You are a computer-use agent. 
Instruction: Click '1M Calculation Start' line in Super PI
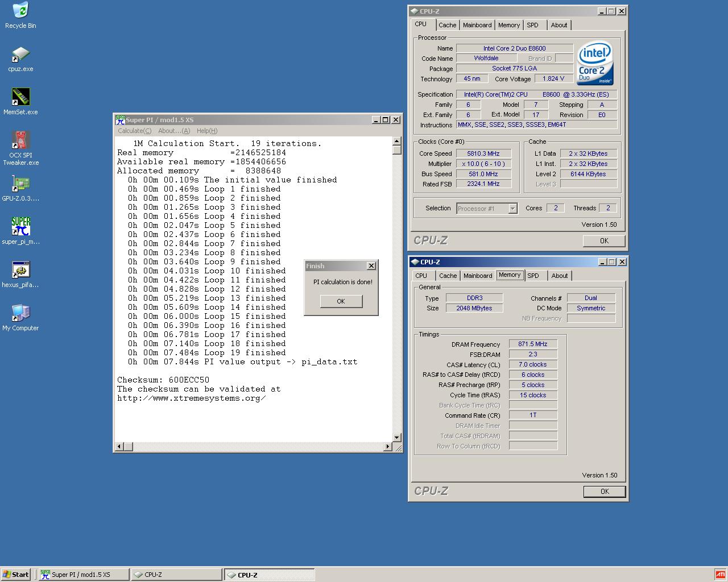[x=227, y=143]
